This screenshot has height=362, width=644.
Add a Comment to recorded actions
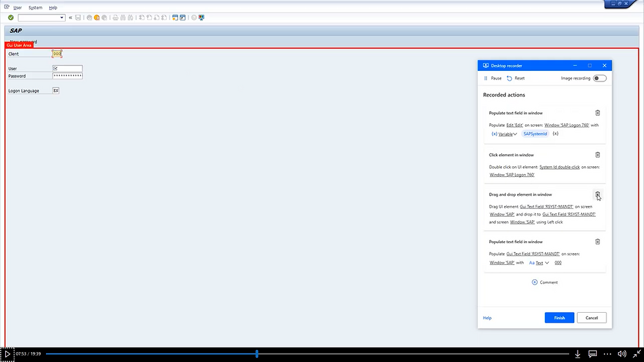tap(545, 283)
